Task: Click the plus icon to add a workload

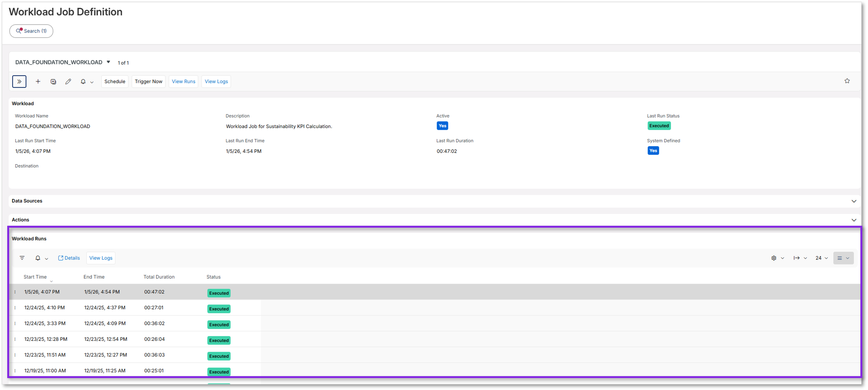Action: click(38, 81)
